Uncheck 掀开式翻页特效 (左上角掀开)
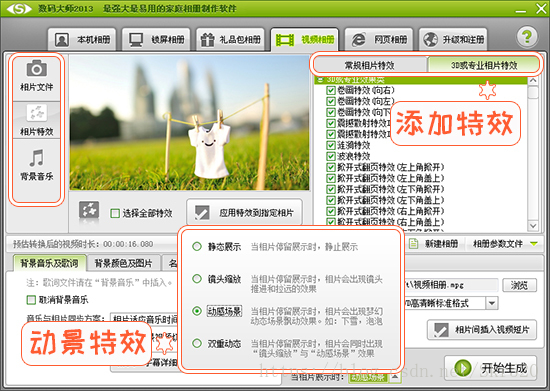This screenshot has width=550, height=391. pos(330,167)
